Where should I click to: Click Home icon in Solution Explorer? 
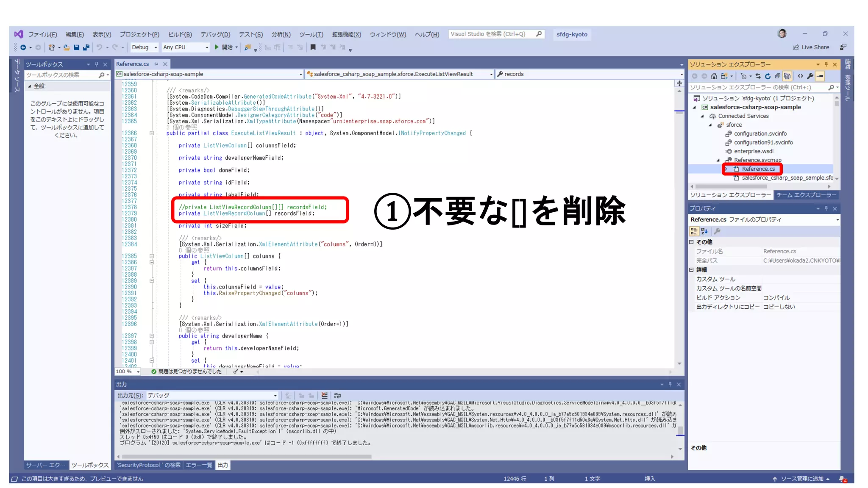714,76
